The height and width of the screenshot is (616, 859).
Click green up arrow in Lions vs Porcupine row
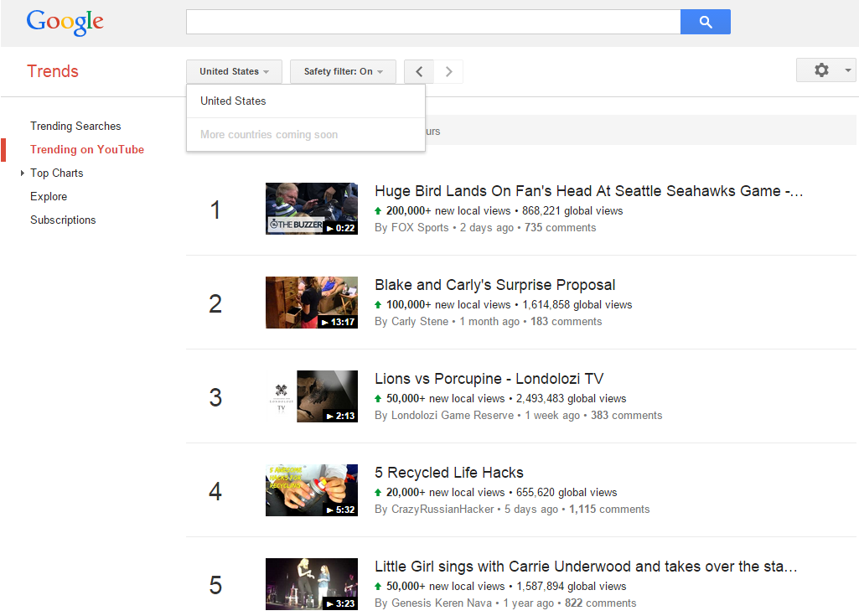pos(378,398)
